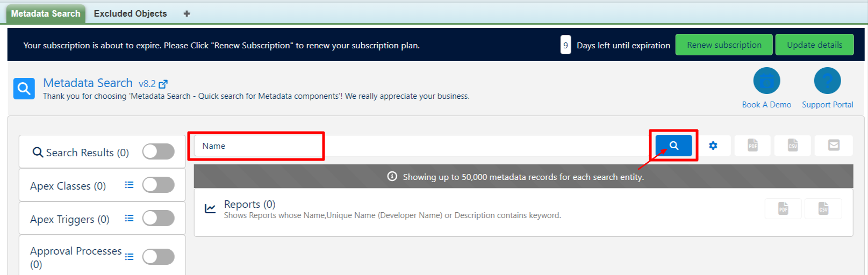Select the Search Results (0) label
The height and width of the screenshot is (275, 868).
[88, 153]
